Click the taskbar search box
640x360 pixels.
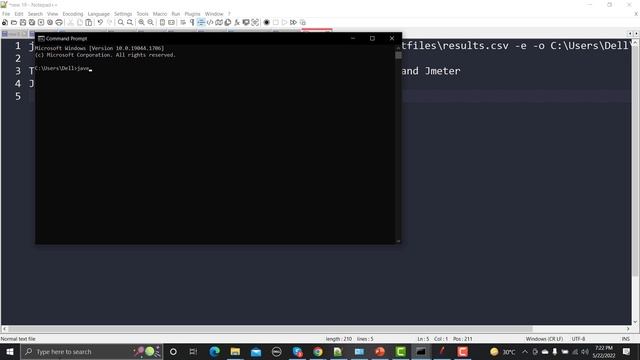tap(91, 351)
